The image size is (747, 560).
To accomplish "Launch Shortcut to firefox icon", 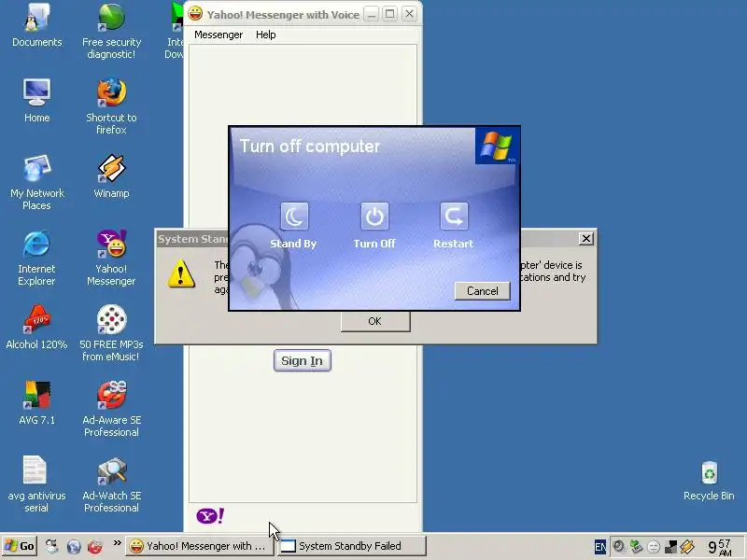I will (111, 106).
